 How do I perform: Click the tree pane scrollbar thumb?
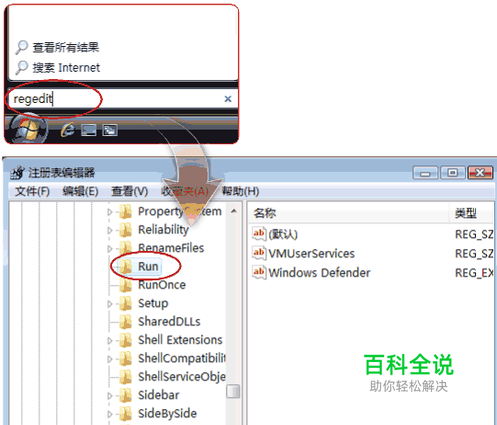[x=233, y=391]
